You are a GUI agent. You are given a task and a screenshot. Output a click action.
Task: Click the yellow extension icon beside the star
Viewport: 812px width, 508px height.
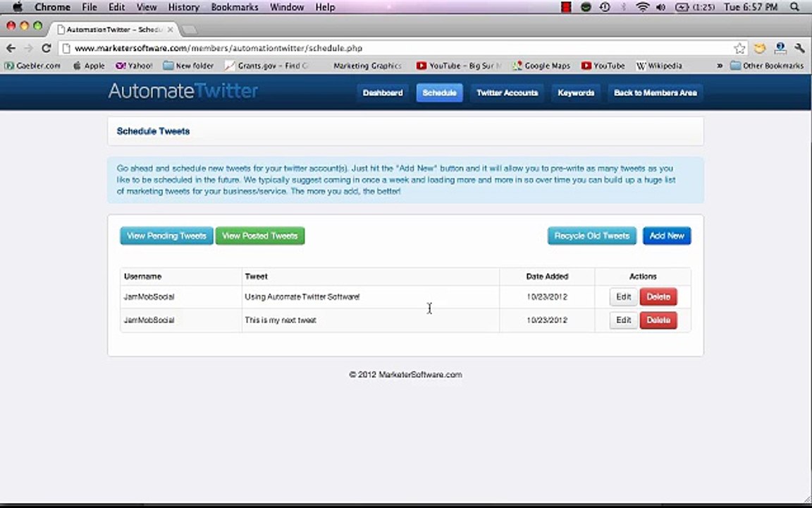click(760, 48)
